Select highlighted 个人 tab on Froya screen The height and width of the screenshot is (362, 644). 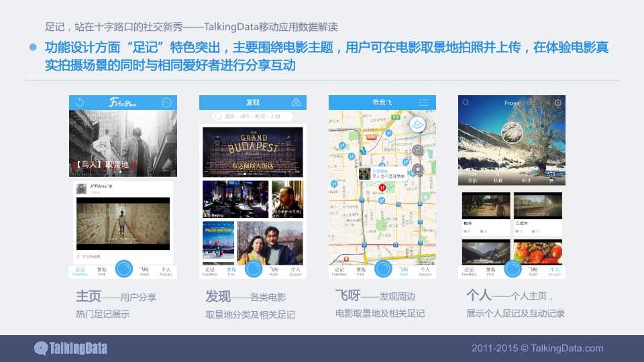pyautogui.click(x=555, y=271)
